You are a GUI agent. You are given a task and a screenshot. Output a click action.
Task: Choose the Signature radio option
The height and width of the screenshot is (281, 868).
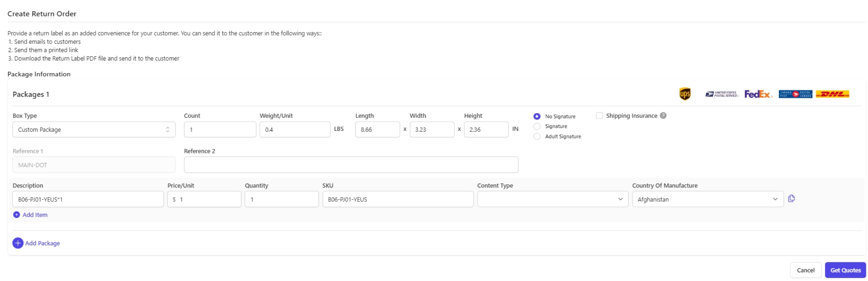tap(537, 127)
